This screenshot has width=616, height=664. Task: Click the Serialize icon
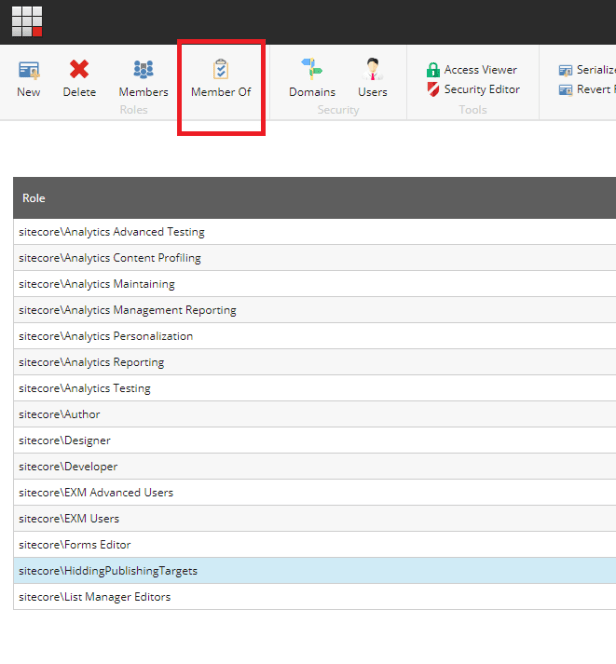[x=566, y=70]
